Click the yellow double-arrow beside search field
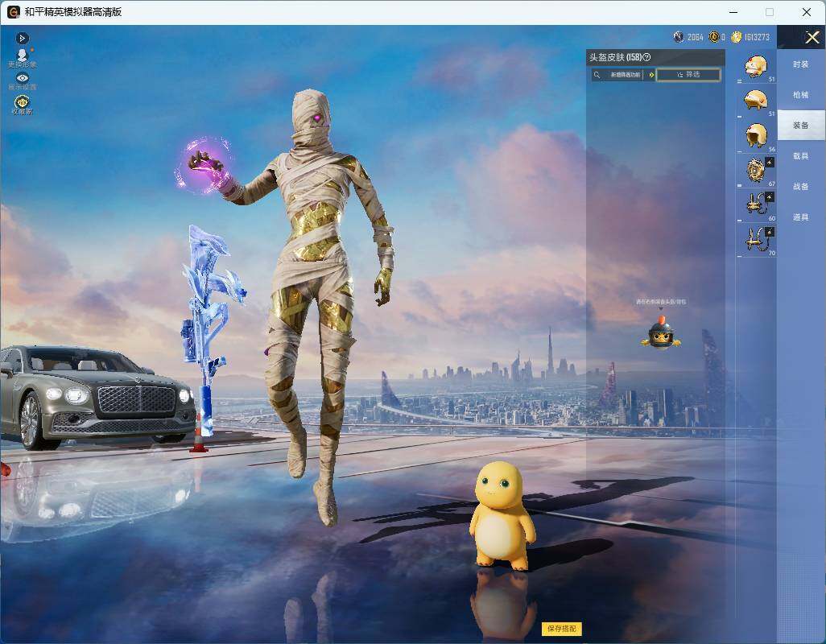826x644 pixels. [651, 75]
